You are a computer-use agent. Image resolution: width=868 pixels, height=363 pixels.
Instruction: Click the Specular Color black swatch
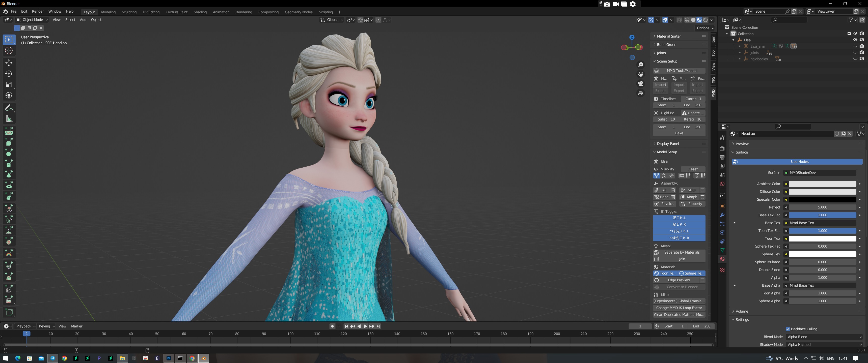tap(822, 200)
